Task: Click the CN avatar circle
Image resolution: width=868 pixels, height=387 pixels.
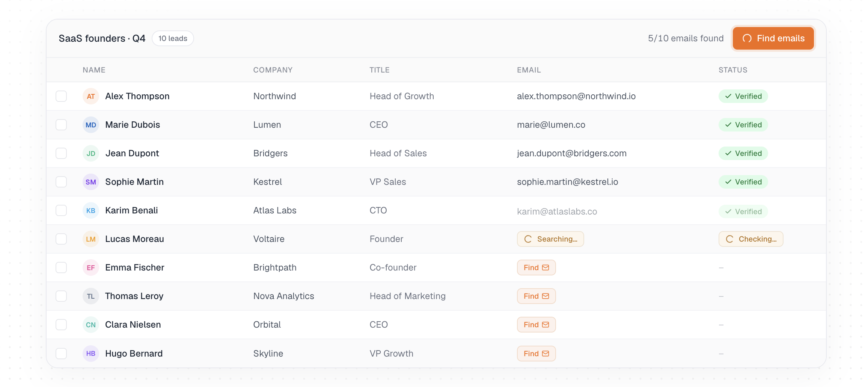Action: tap(91, 325)
